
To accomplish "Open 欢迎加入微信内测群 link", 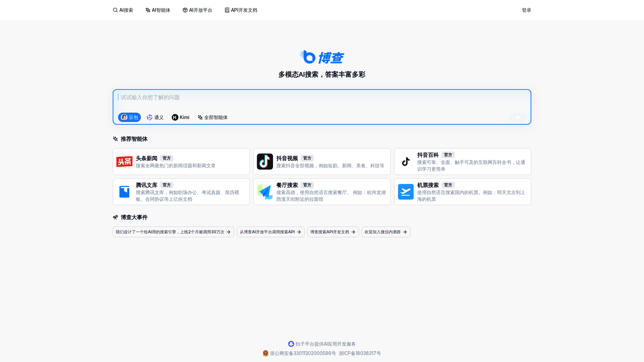I will (386, 232).
